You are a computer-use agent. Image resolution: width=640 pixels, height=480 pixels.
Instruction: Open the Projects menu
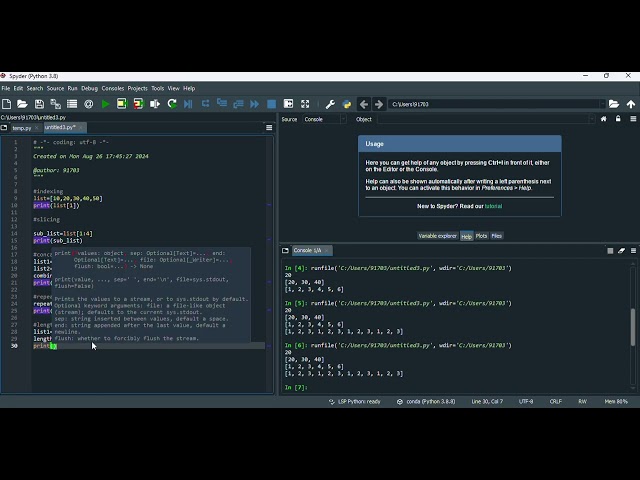(x=138, y=88)
